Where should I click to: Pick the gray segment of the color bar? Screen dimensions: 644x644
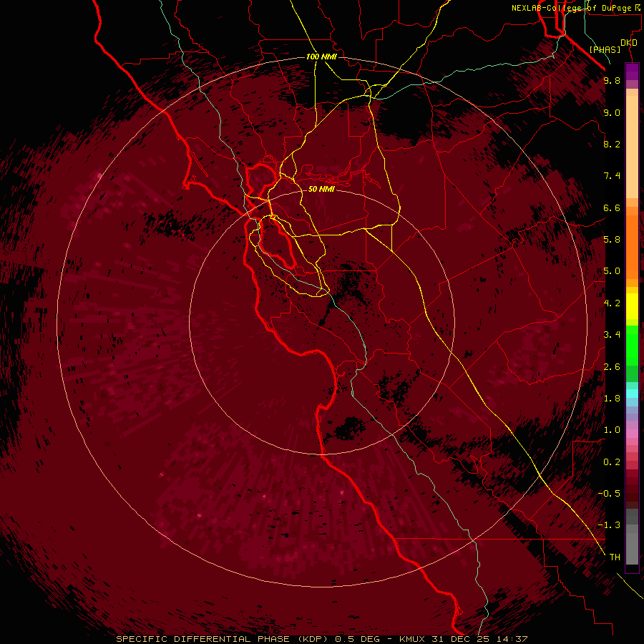[632, 545]
